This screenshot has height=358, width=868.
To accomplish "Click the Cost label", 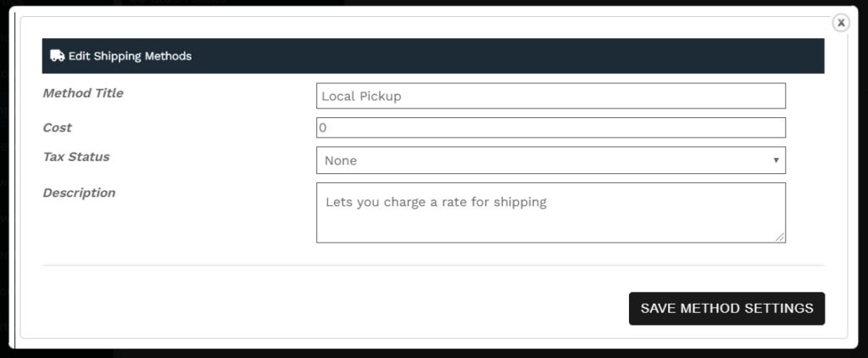I will click(58, 127).
